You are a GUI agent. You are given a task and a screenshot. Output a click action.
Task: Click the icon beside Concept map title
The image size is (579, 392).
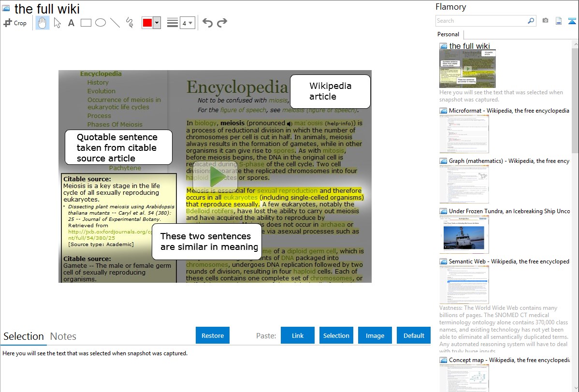point(443,360)
